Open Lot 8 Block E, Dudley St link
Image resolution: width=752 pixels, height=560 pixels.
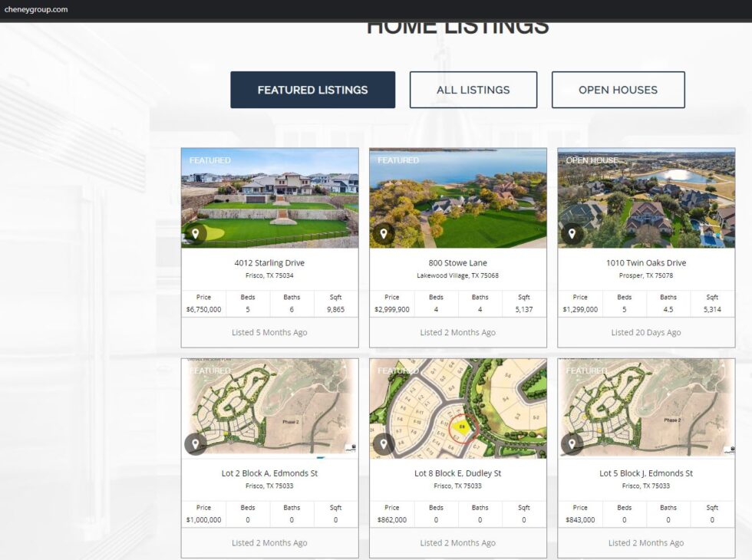(x=457, y=473)
